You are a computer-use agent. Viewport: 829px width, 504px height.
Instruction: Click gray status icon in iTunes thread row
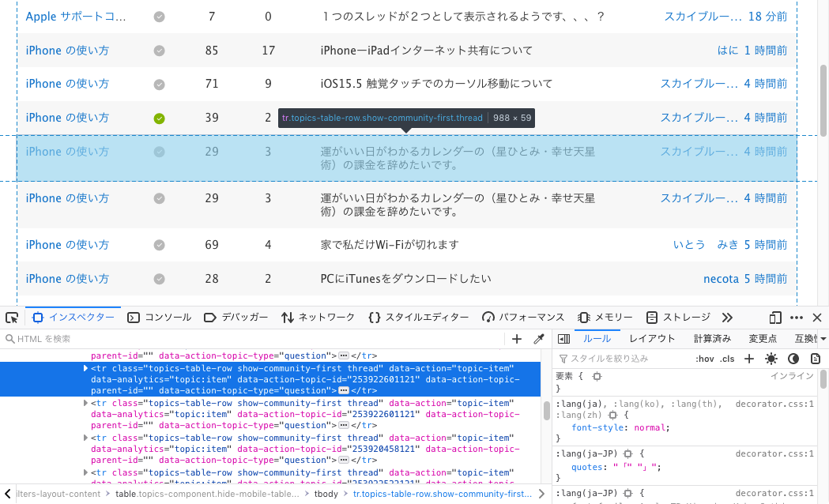pyautogui.click(x=159, y=279)
